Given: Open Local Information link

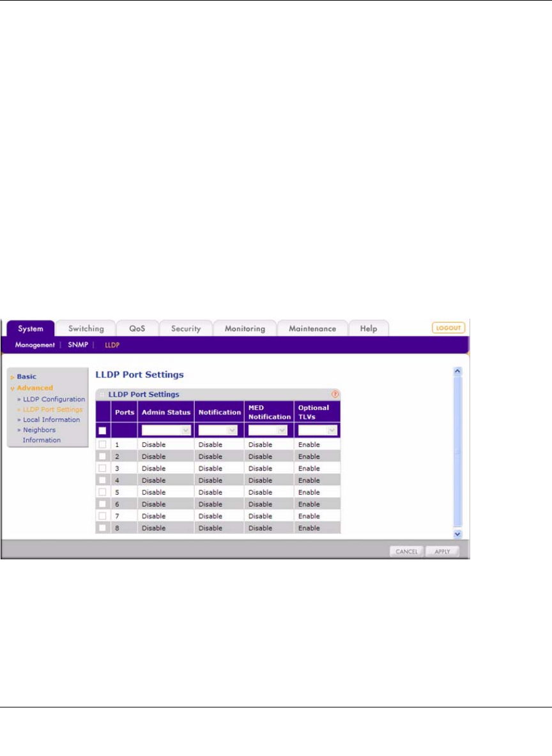Looking at the screenshot, I should (52, 420).
